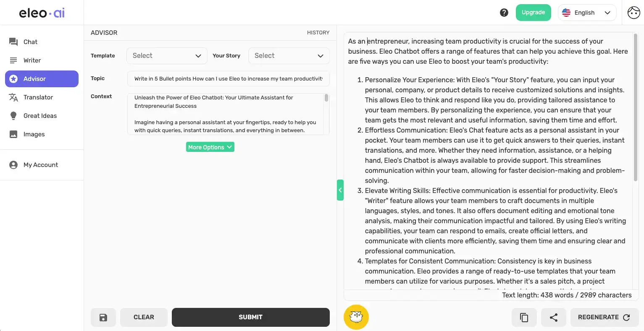Copy the generated advisor text
644x331 pixels.
pos(523,317)
